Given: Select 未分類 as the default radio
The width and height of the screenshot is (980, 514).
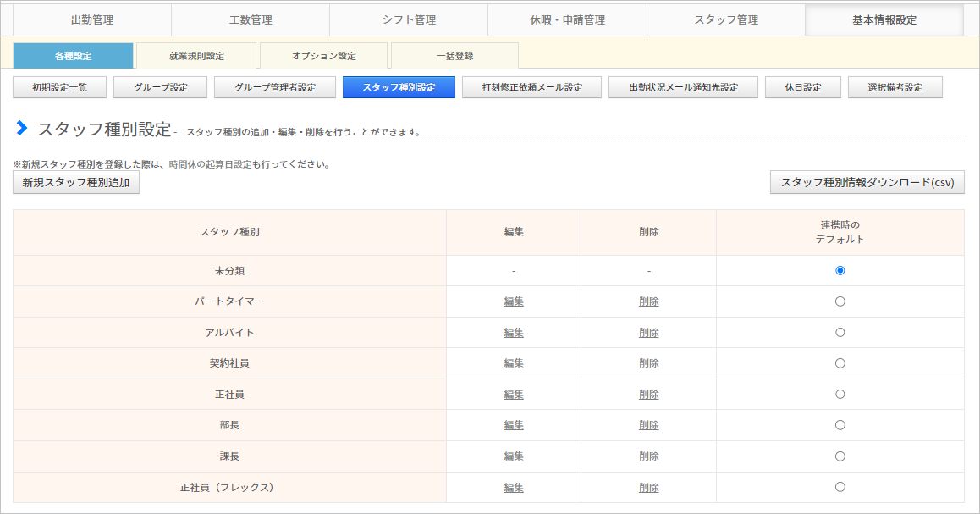Looking at the screenshot, I should coord(840,271).
